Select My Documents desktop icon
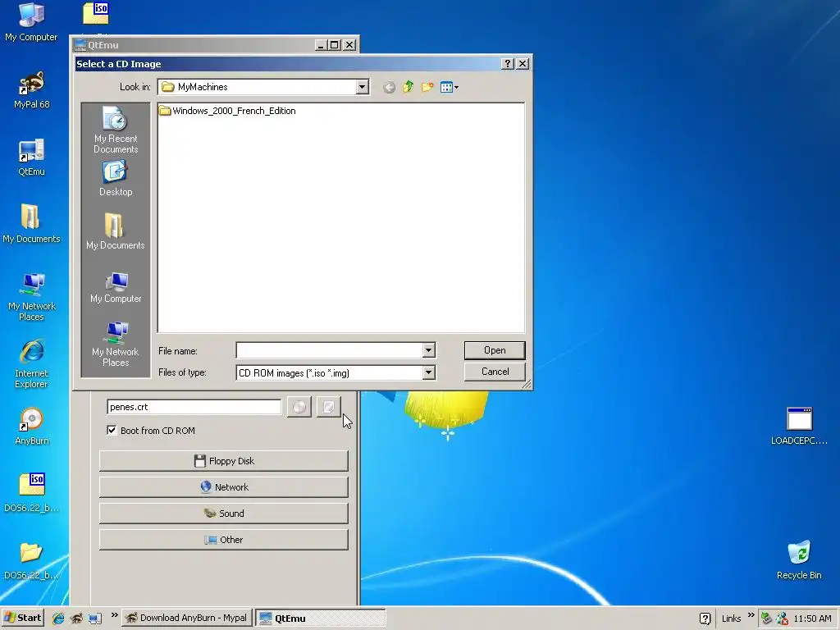This screenshot has width=840, height=630. coord(32,224)
